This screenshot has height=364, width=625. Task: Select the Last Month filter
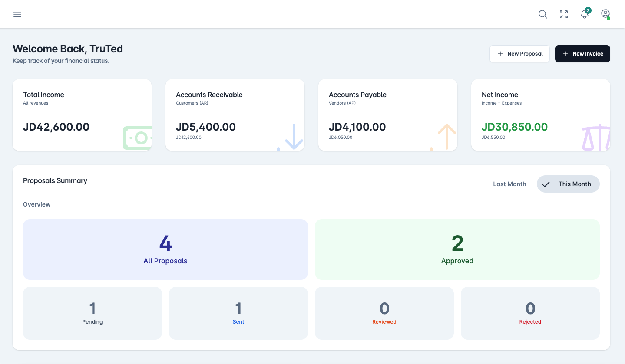tap(509, 184)
